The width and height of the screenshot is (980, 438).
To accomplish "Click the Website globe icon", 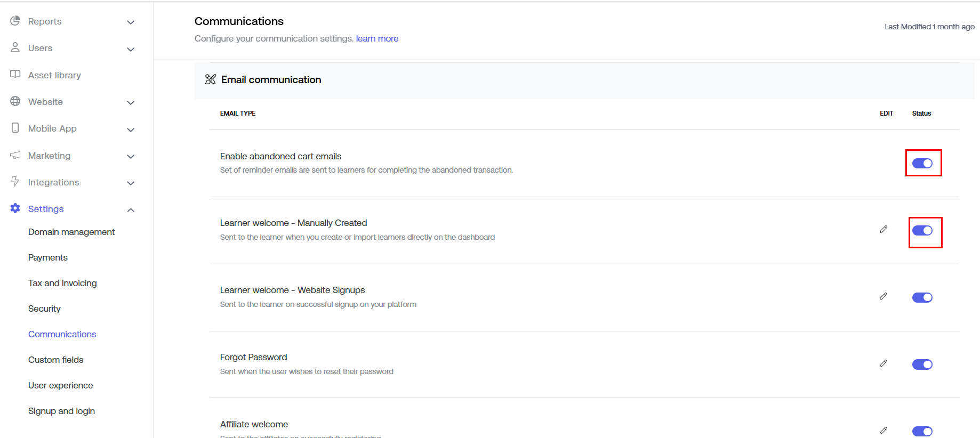I will tap(15, 101).
